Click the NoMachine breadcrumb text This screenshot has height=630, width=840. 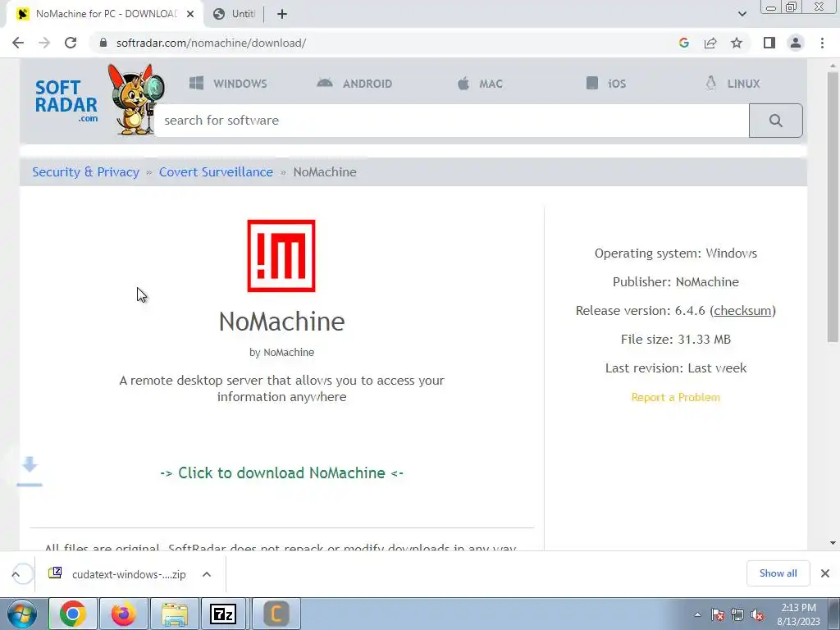tap(325, 172)
